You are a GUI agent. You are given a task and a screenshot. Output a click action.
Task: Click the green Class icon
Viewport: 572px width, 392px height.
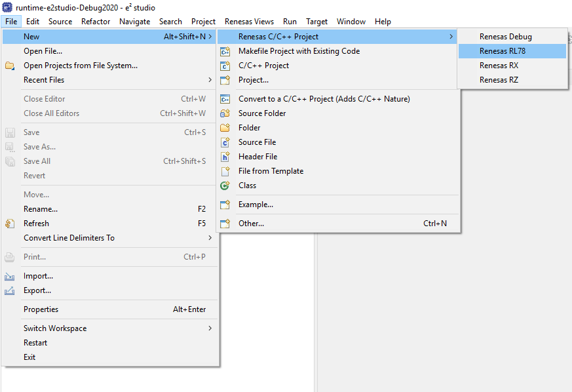pyautogui.click(x=225, y=186)
